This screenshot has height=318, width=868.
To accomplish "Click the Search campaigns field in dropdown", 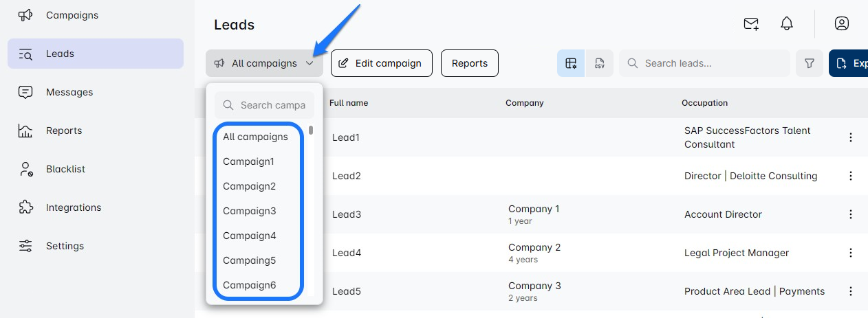I will click(x=272, y=105).
